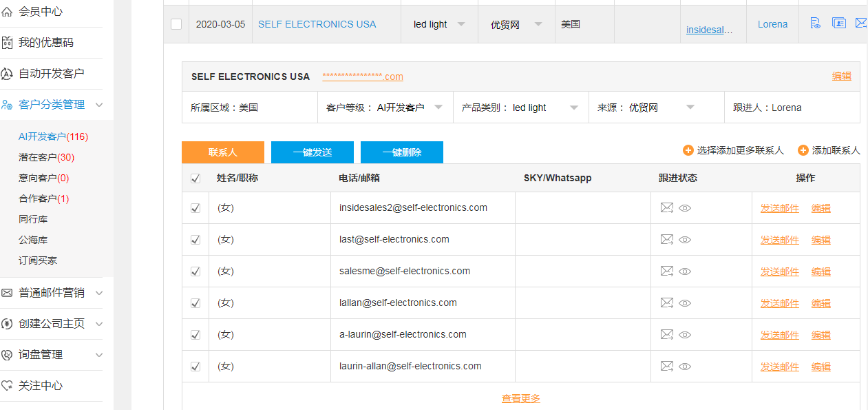Click the 创建公司主页 sidebar icon

(6, 324)
